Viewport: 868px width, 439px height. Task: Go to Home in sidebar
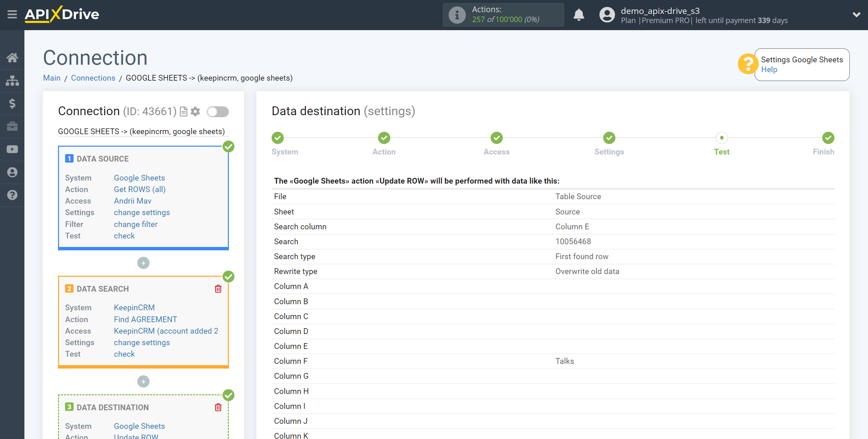click(12, 58)
